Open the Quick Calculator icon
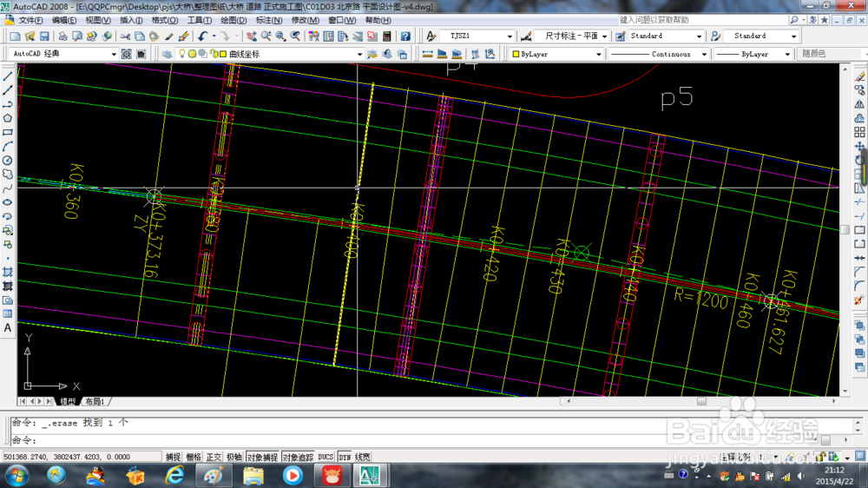Screen dimensions: 868x488 (387, 36)
